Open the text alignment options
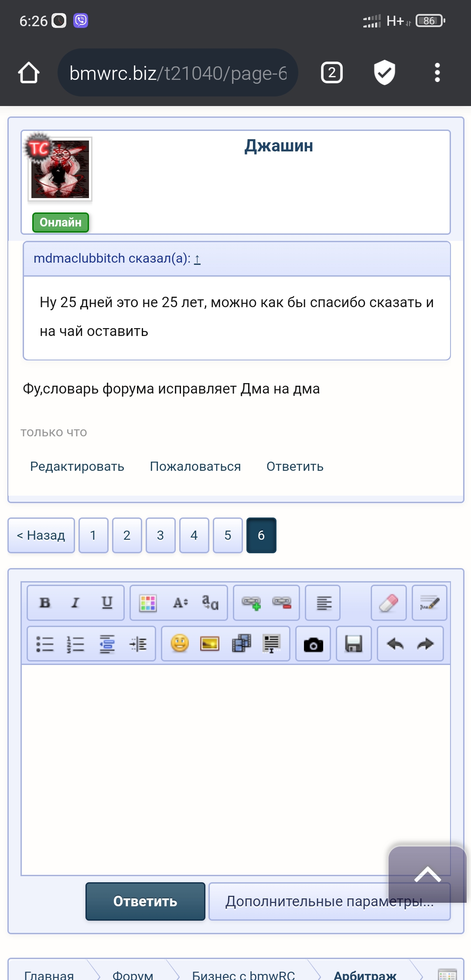The width and height of the screenshot is (471, 980). click(x=324, y=603)
